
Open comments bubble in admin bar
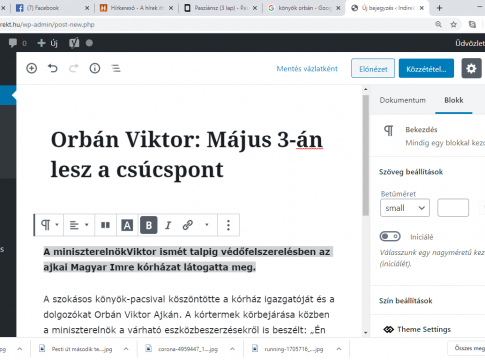(13, 43)
